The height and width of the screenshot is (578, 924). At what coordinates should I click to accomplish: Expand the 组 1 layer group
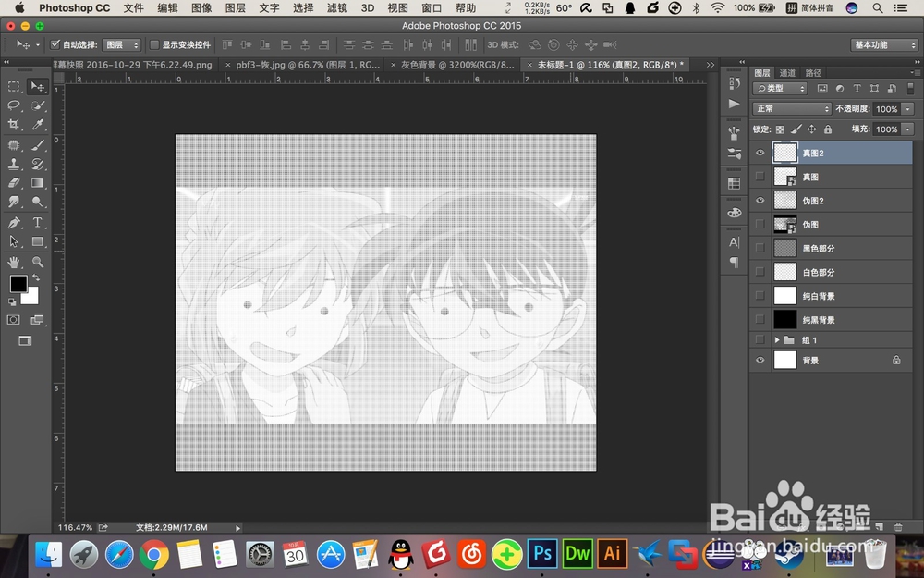pyautogui.click(x=777, y=339)
